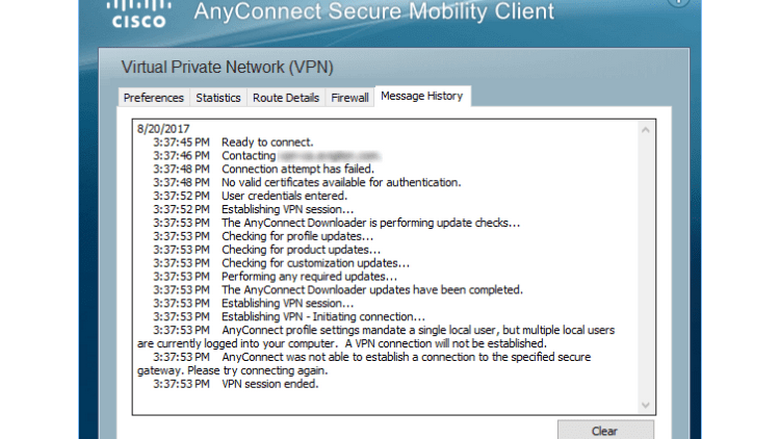780x439 pixels.
Task: Click the date 8/20/2017 line
Action: 164,129
